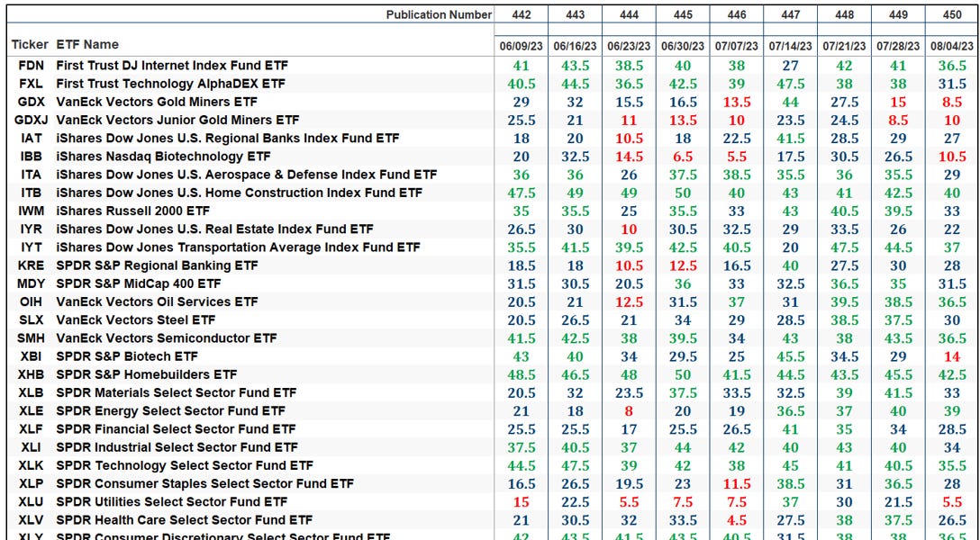Select MDY value 36.5 on 07/21/23
Image resolution: width=980 pixels, height=540 pixels.
click(x=844, y=283)
